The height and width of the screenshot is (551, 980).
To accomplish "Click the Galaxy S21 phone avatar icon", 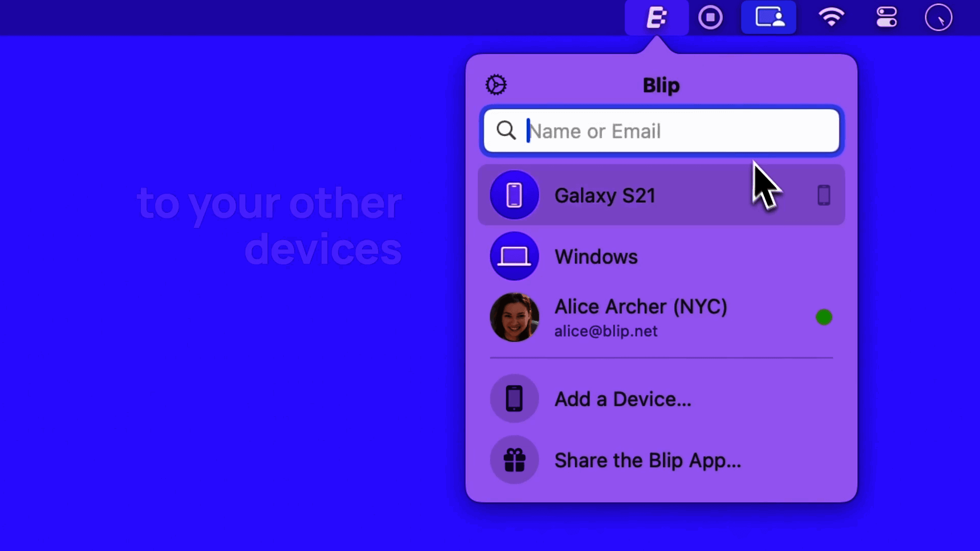I will [x=514, y=195].
